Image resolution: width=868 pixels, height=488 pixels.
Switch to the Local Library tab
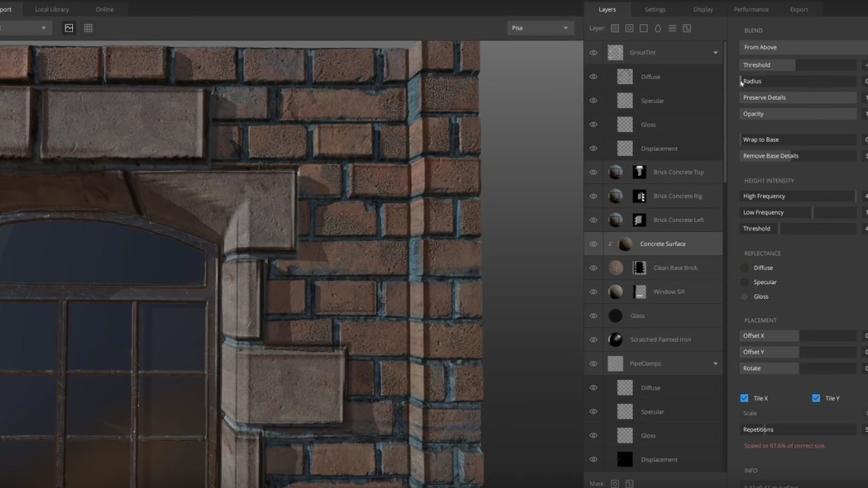(x=52, y=9)
